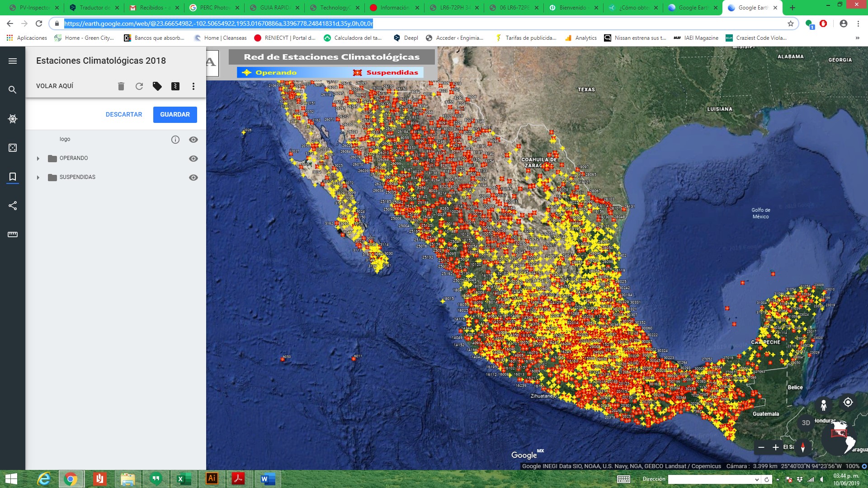Switch to the Recibidos Gmail tab
Screen dimensions: 868x488
pyautogui.click(x=154, y=8)
